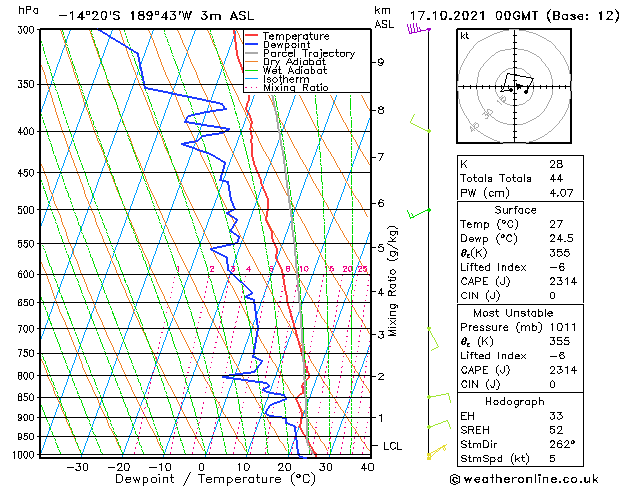This screenshot has height=486, width=629.
Task: Open the weatheronline.co.uk copyright link
Action: point(524,479)
